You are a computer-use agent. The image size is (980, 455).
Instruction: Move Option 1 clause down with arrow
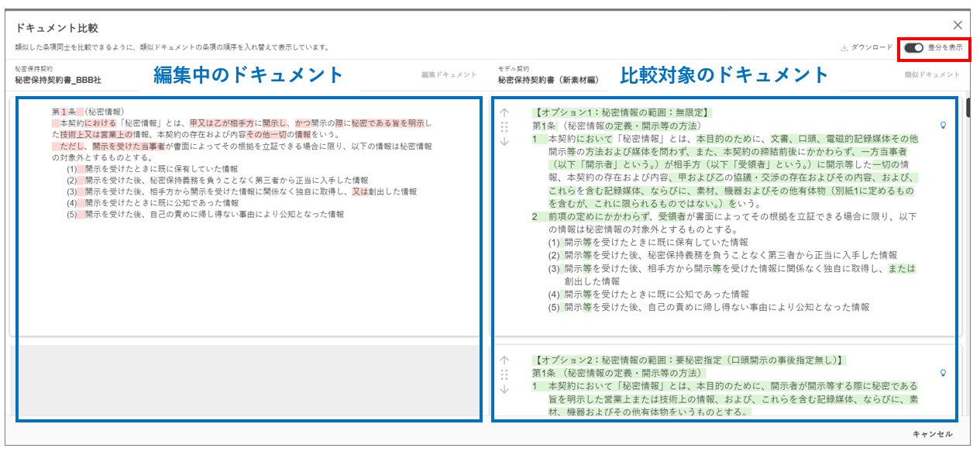point(504,141)
